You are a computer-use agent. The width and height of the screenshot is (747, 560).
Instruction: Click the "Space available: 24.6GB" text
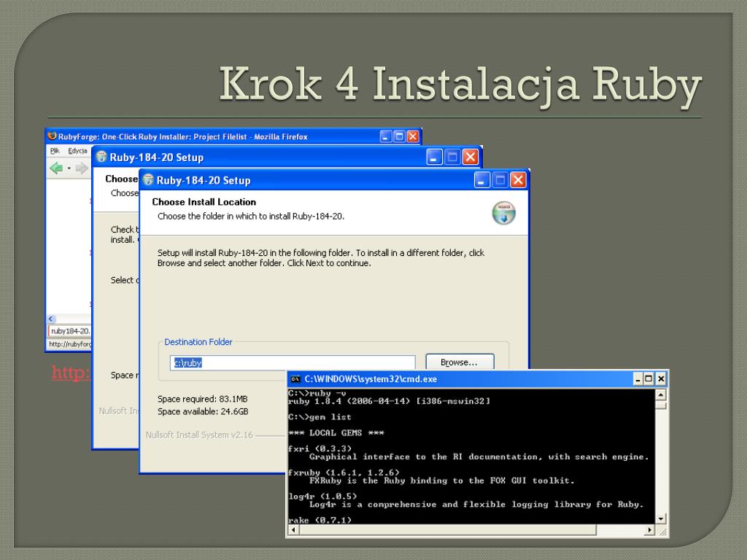203,411
